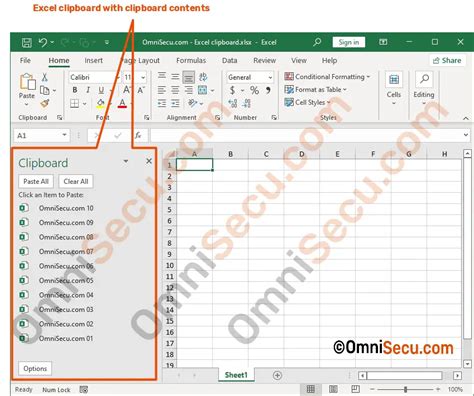Click the Name Box showing A1
This screenshot has height=396, width=474.
click(41, 136)
